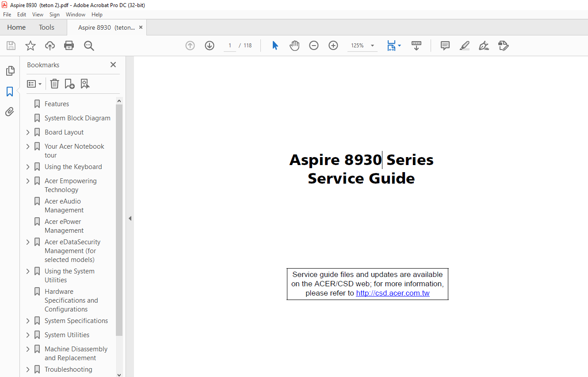Click the redact/edit tool icon
This screenshot has width=588, height=377.
click(x=504, y=46)
